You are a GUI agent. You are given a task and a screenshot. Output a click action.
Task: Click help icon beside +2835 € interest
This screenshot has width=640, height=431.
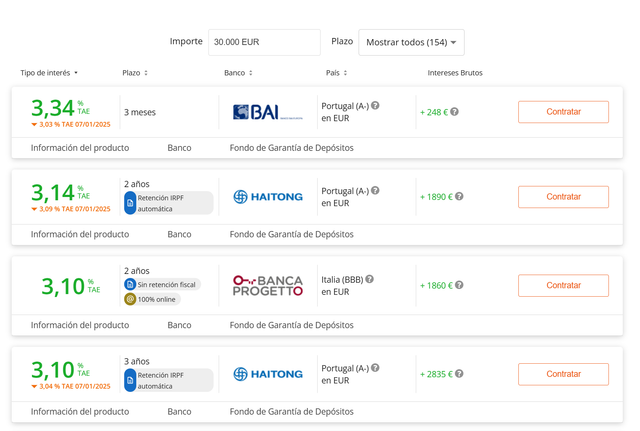(x=459, y=374)
